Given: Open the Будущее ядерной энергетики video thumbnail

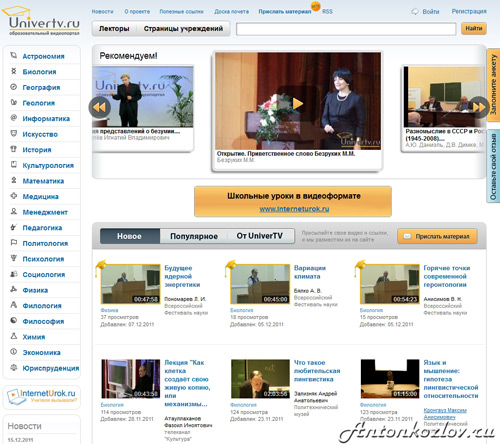Looking at the screenshot, I should pyautogui.click(x=130, y=284).
